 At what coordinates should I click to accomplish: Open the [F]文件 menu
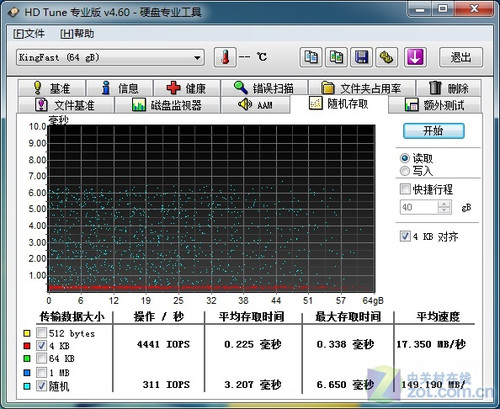pyautogui.click(x=29, y=34)
